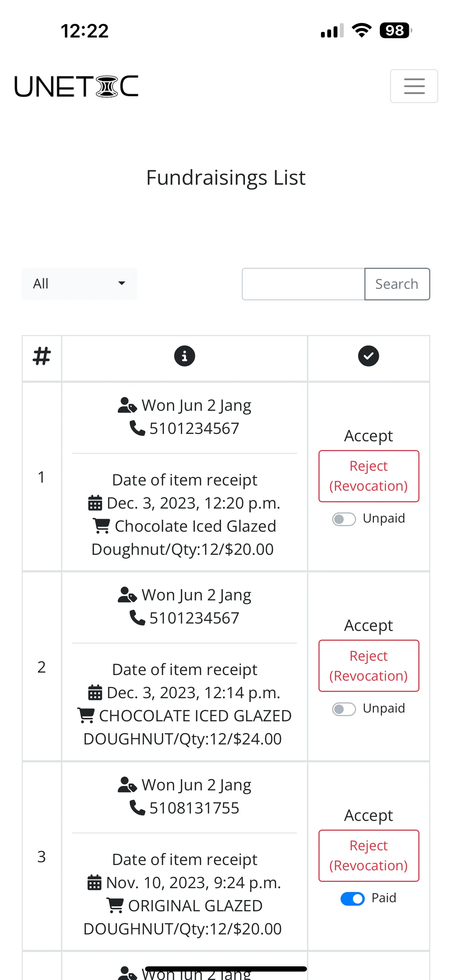Reject (Revocation) the third fundraising entry
452x980 pixels.
point(369,856)
